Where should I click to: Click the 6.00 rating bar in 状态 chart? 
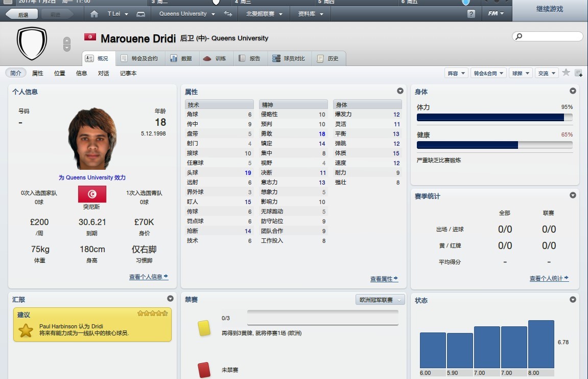point(433,350)
